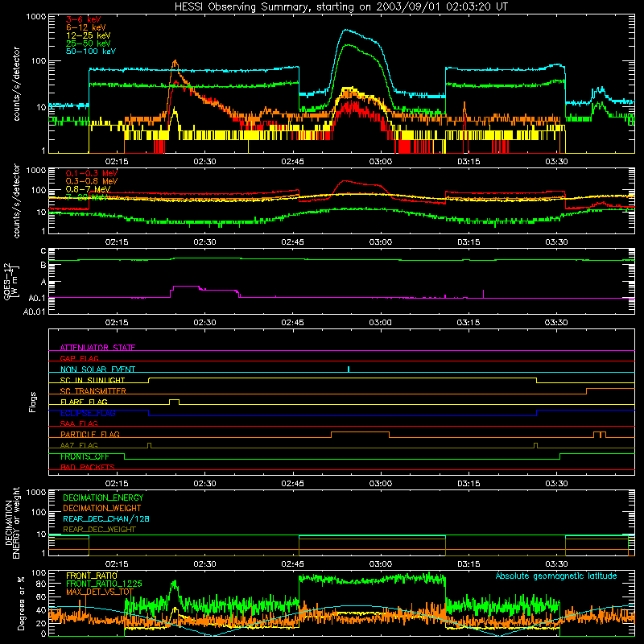Click the PARTICLE_FLAG label
This screenshot has width=644, height=644.
(x=90, y=435)
